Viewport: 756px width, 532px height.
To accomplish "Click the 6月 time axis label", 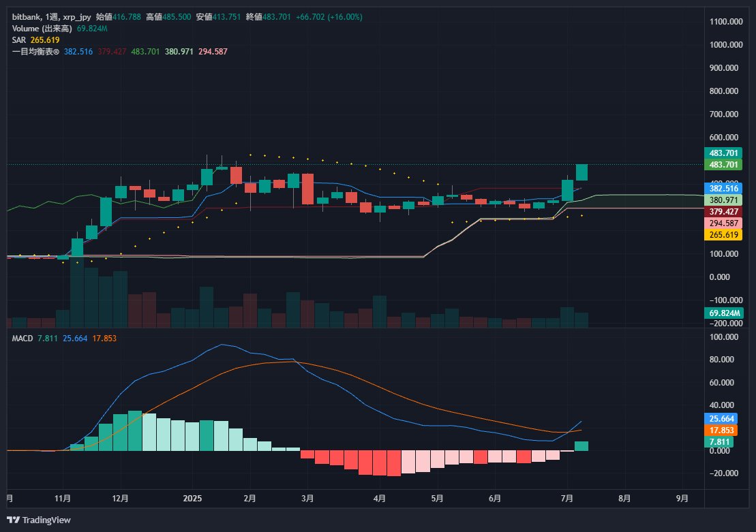I will coord(495,498).
